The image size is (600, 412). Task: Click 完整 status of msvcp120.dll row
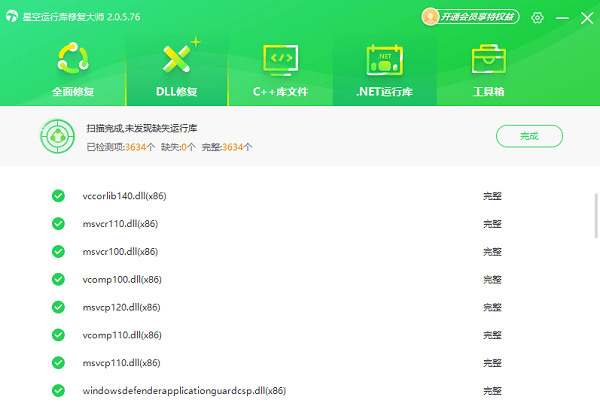492,308
